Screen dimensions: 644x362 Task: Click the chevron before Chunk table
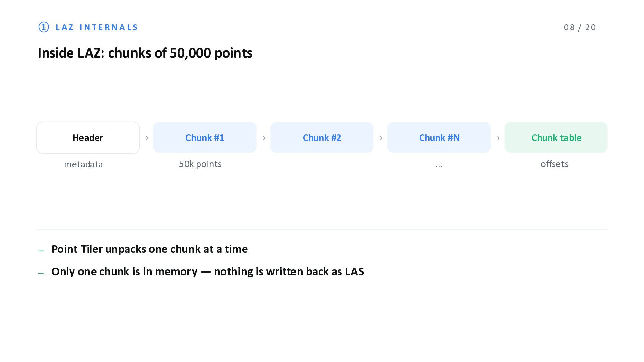498,138
